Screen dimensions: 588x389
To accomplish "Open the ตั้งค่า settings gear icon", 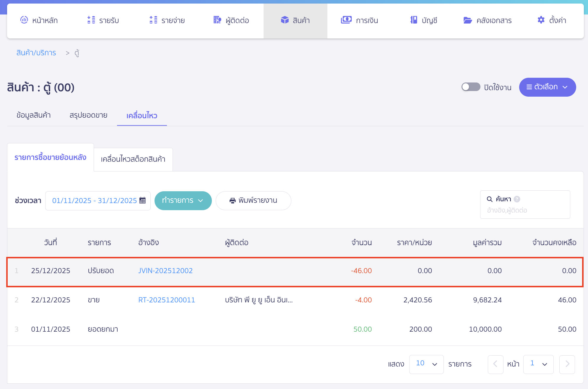I will [541, 20].
